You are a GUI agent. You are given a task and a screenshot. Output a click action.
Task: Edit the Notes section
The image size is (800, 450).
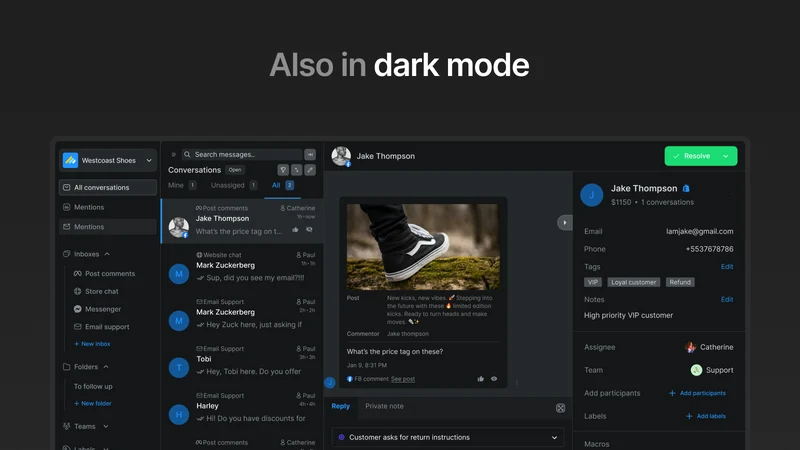click(727, 299)
